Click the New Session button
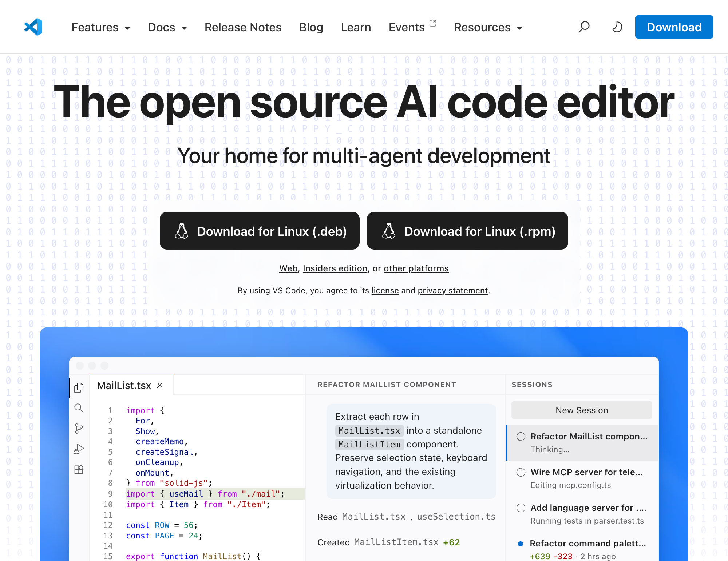 click(x=582, y=410)
